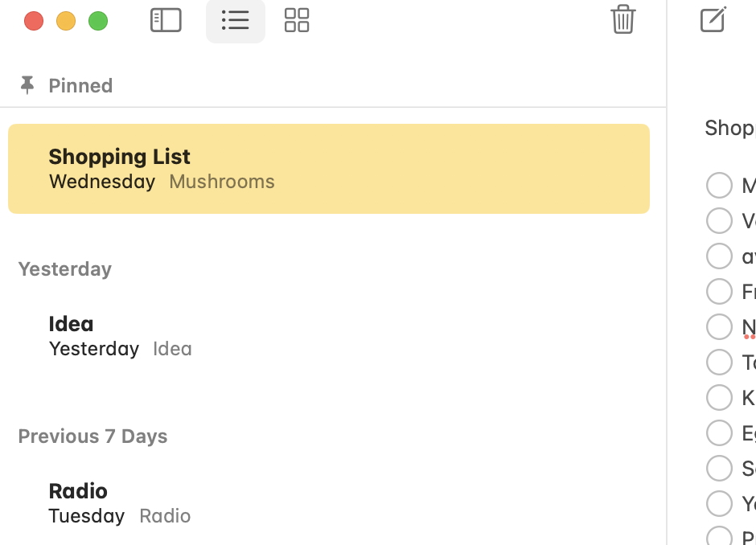Switch to gallery grid view

coord(297,20)
